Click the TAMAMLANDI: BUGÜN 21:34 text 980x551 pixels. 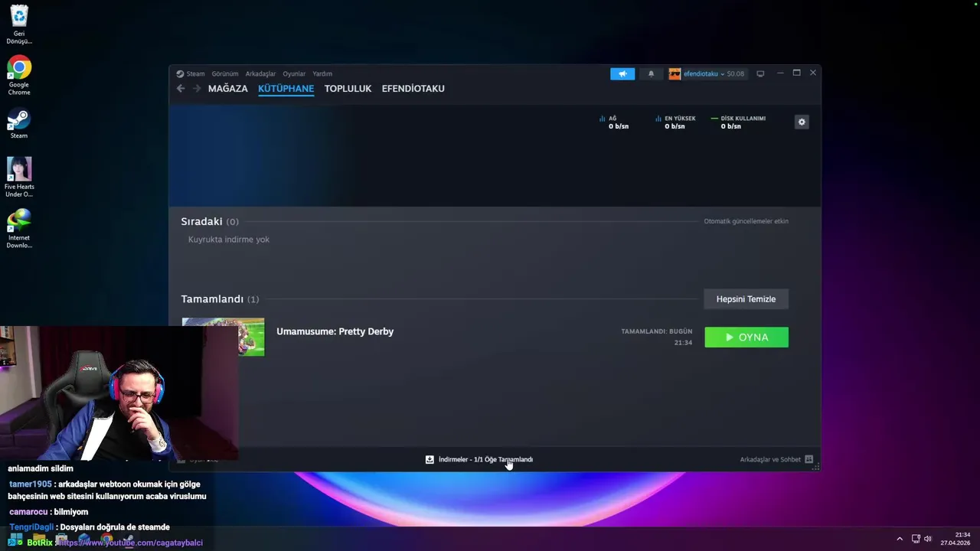[x=657, y=337]
